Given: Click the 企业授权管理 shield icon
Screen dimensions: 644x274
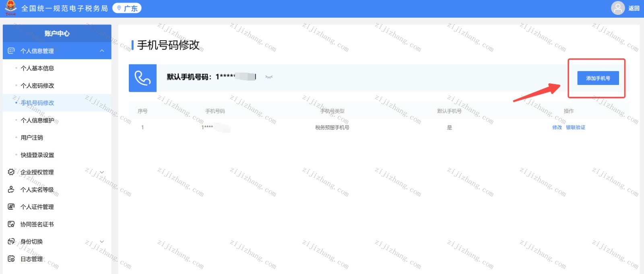Looking at the screenshot, I should (11, 172).
